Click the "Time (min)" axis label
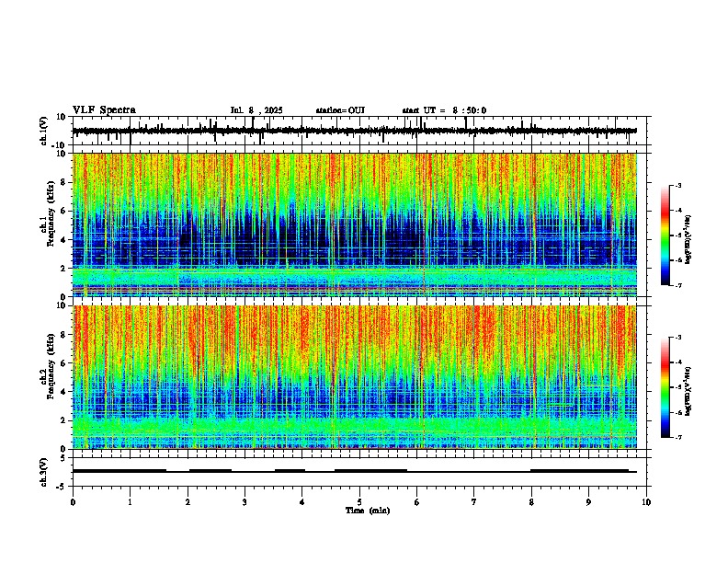The image size is (728, 563). [x=368, y=511]
